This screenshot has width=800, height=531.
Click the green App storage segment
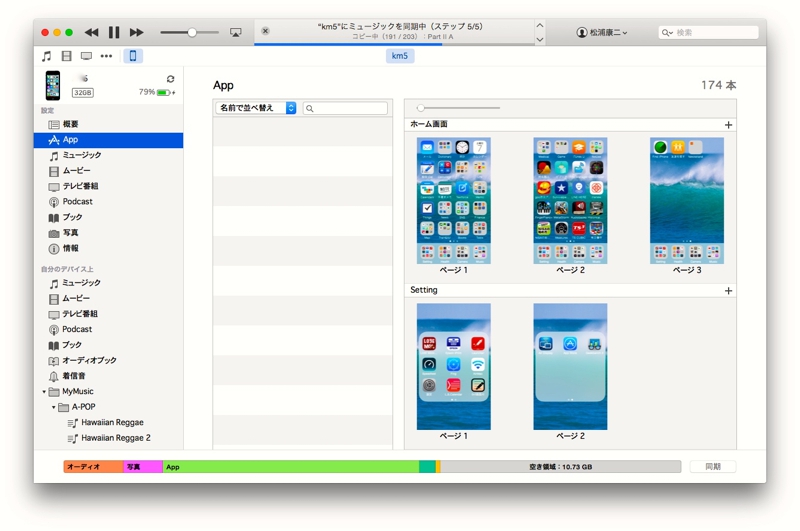(x=291, y=467)
